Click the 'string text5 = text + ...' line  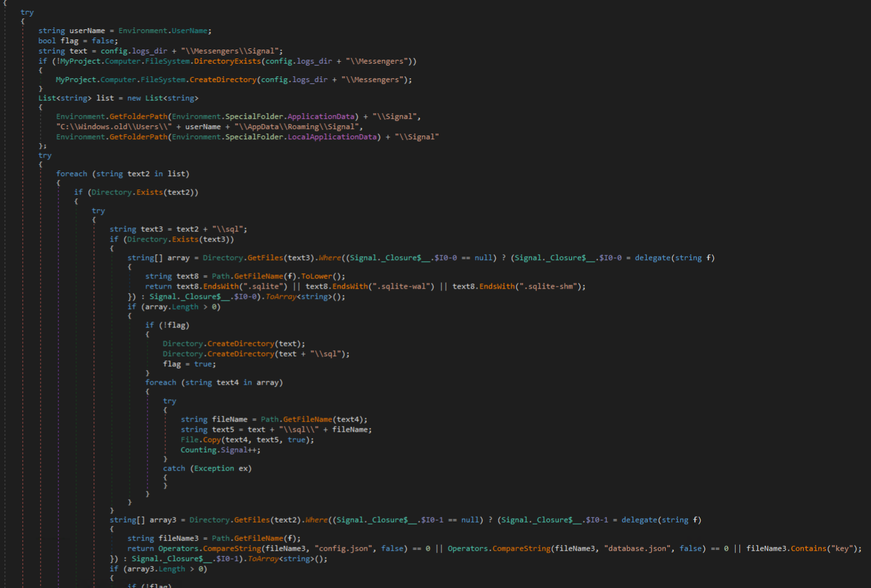point(276,429)
